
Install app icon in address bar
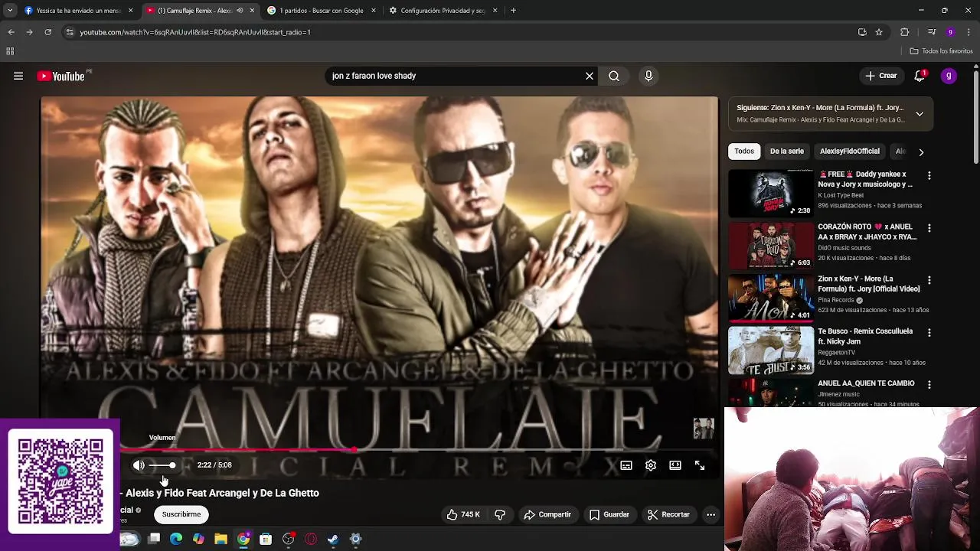coord(862,32)
